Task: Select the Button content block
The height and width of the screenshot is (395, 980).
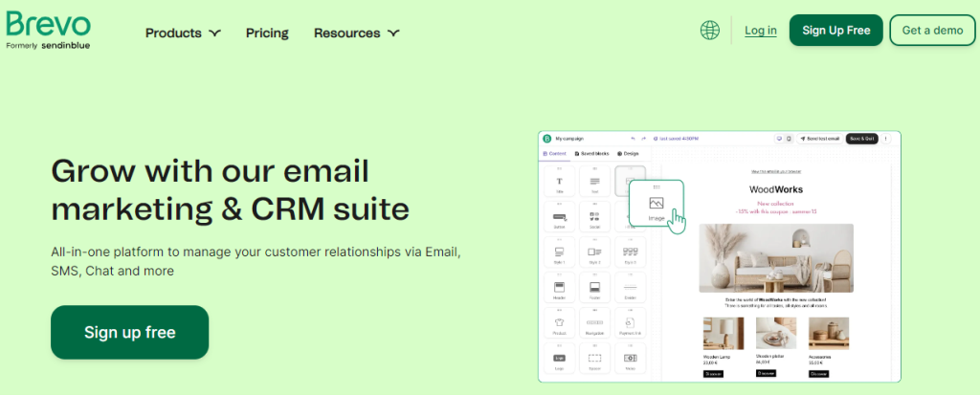Action: [x=559, y=217]
